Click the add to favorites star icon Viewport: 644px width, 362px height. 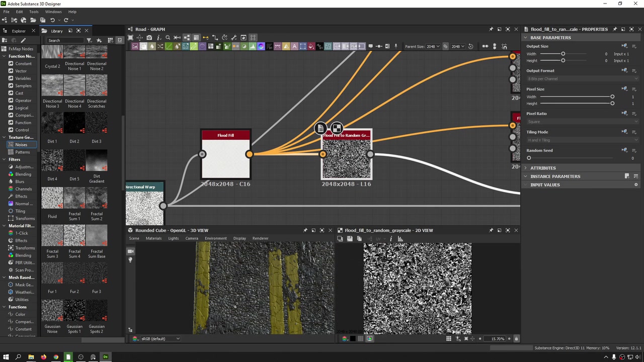coord(99,40)
